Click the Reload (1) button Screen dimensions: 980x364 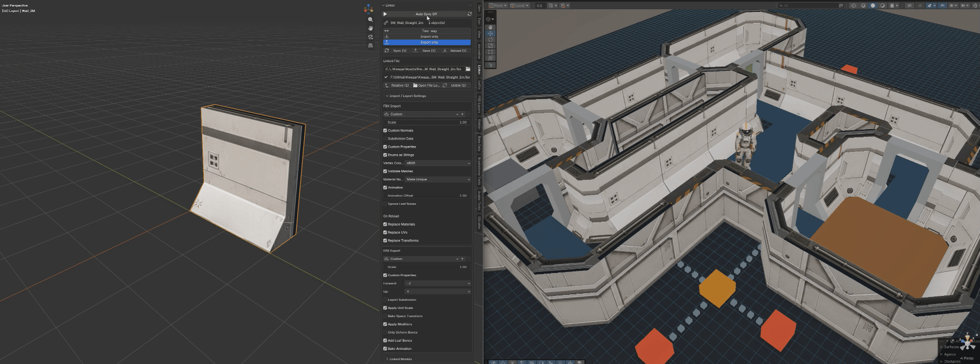(x=455, y=51)
